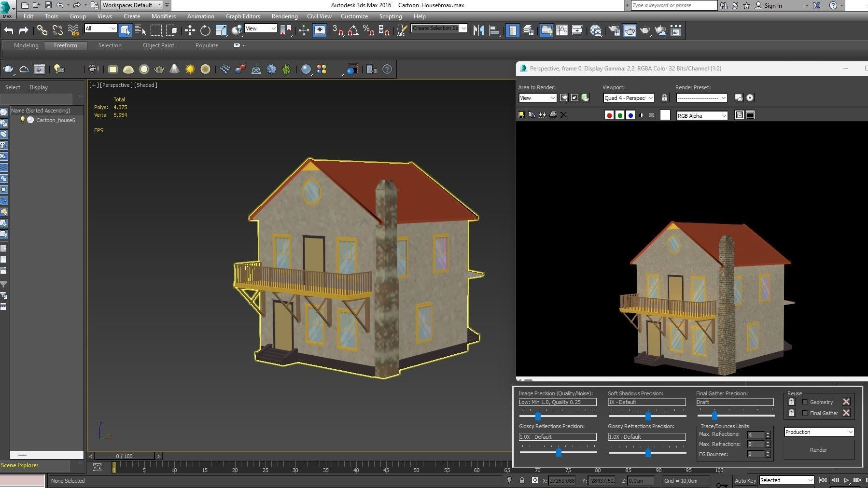Open the Render Preset dropdown
Screen dimensions: 868x488
(701, 98)
